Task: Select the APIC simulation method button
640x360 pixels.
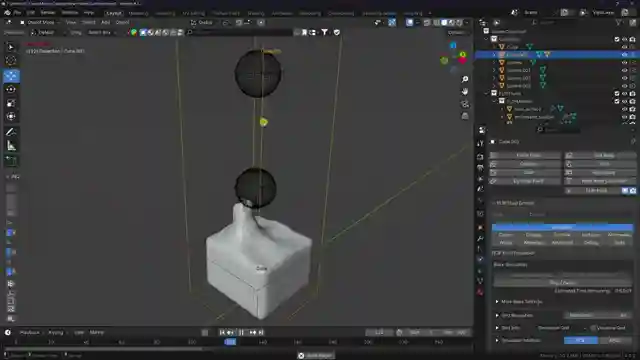Action: (x=615, y=340)
